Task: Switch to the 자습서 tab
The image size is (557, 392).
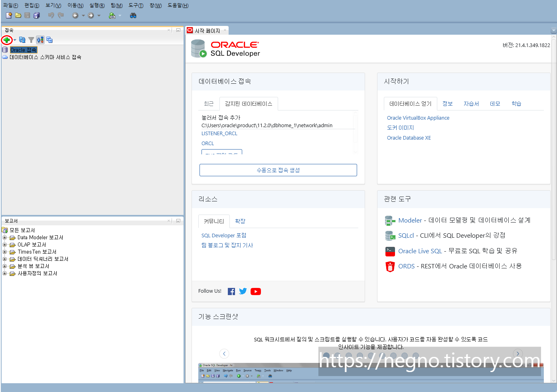Action: (x=471, y=104)
